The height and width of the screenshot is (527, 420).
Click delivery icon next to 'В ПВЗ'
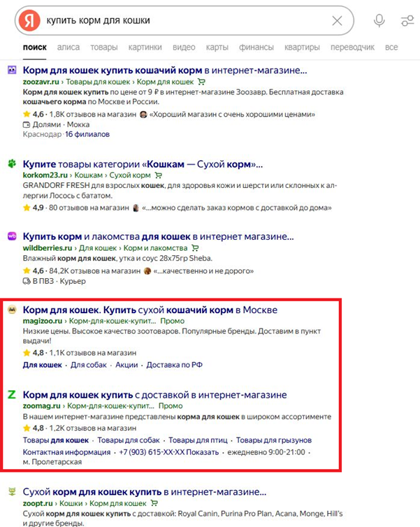click(27, 281)
